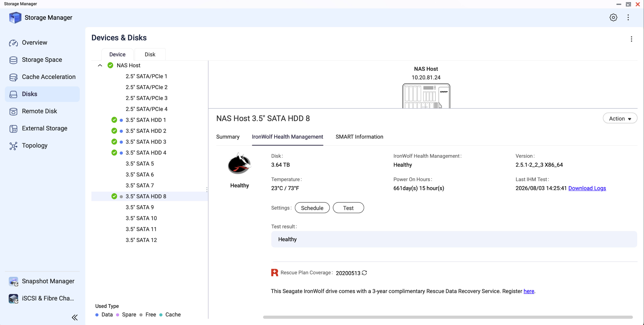
Task: Collapse the sidebar with the double-chevron icon
Action: click(x=74, y=318)
